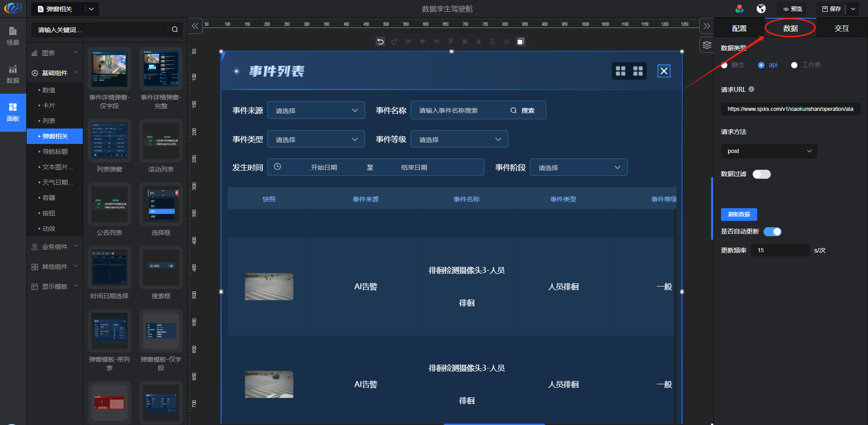Image resolution: width=868 pixels, height=425 pixels.
Task: Click the globe icon in top bar
Action: (x=761, y=9)
